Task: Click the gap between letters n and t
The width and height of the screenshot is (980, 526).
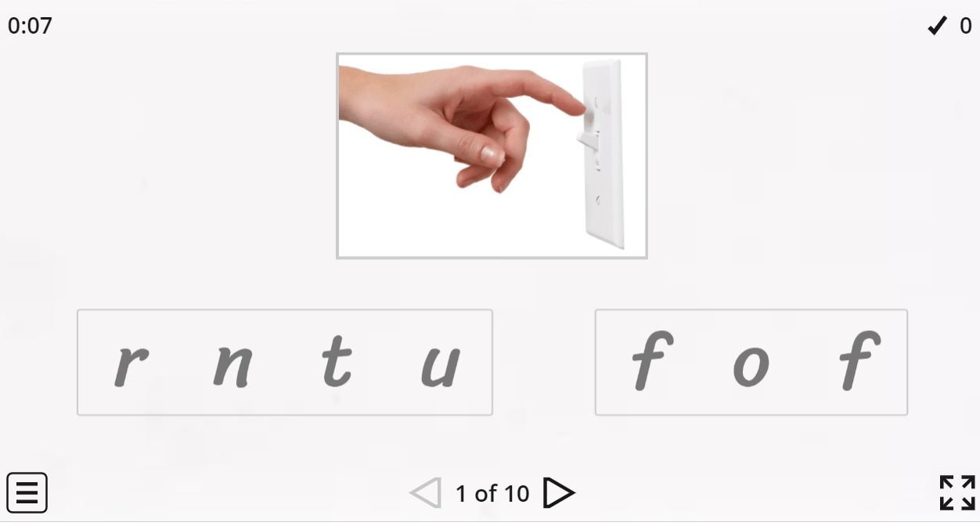Action: pyautogui.click(x=286, y=363)
